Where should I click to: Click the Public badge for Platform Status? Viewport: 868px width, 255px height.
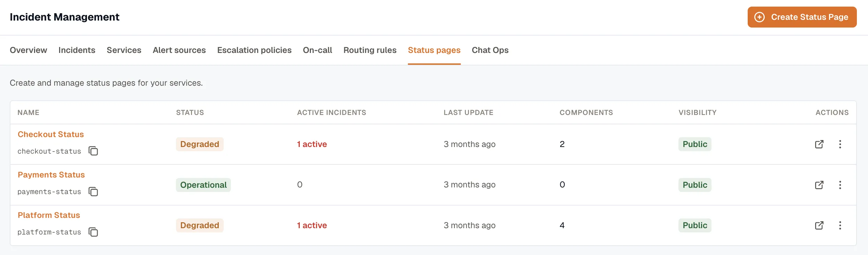tap(695, 225)
